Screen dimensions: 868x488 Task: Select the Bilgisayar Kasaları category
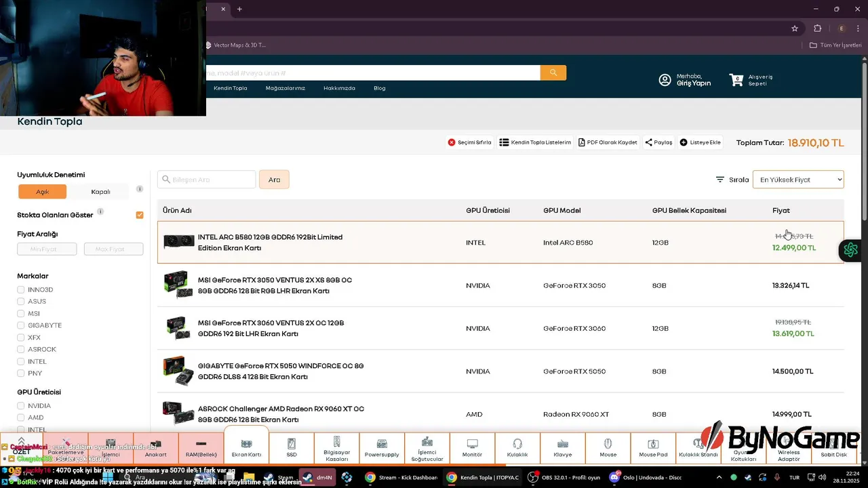336,447
